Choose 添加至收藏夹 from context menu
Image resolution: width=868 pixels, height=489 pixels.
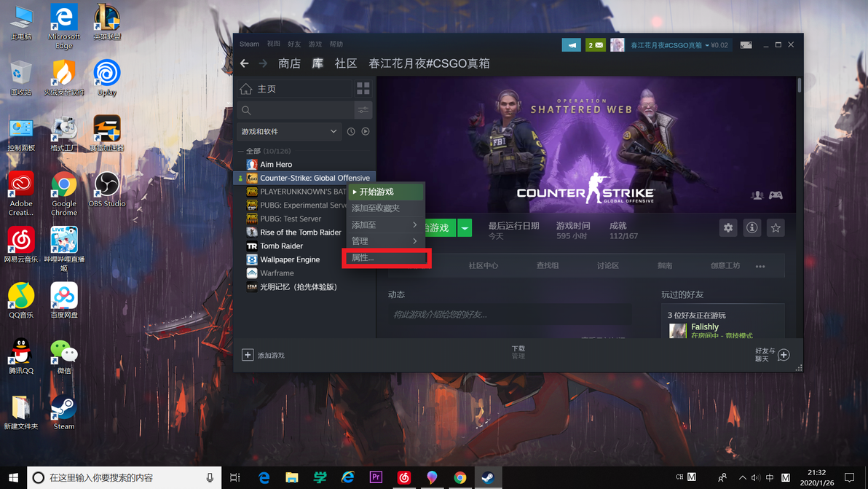[384, 208]
